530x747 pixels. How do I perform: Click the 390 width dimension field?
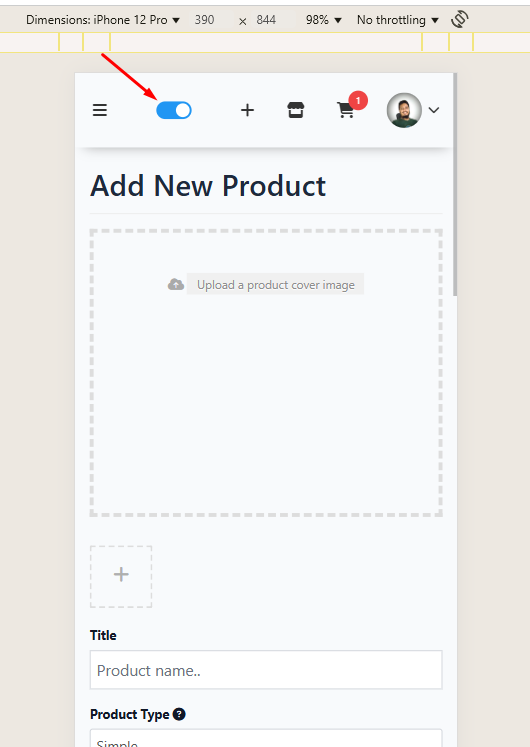click(204, 20)
